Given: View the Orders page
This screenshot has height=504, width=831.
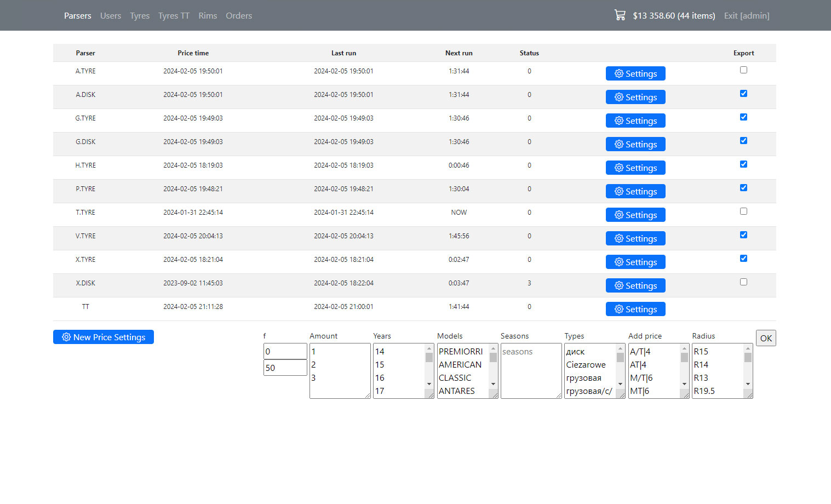Looking at the screenshot, I should [x=239, y=15].
